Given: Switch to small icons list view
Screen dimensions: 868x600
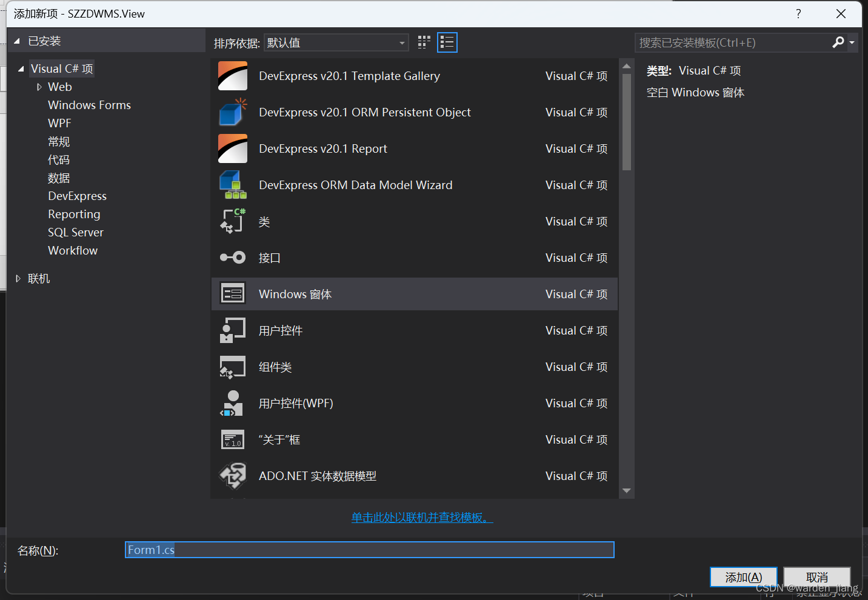Looking at the screenshot, I should tap(447, 42).
